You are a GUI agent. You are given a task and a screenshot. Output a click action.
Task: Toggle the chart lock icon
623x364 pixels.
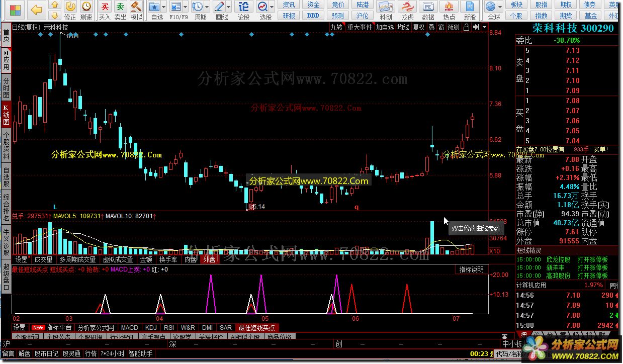tap(467, 27)
